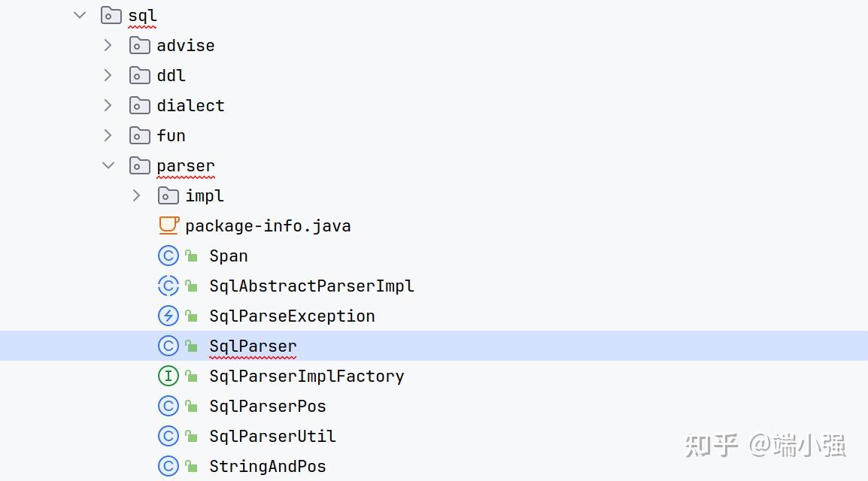Expand the fun package
This screenshot has width=868, height=481.
coord(108,135)
